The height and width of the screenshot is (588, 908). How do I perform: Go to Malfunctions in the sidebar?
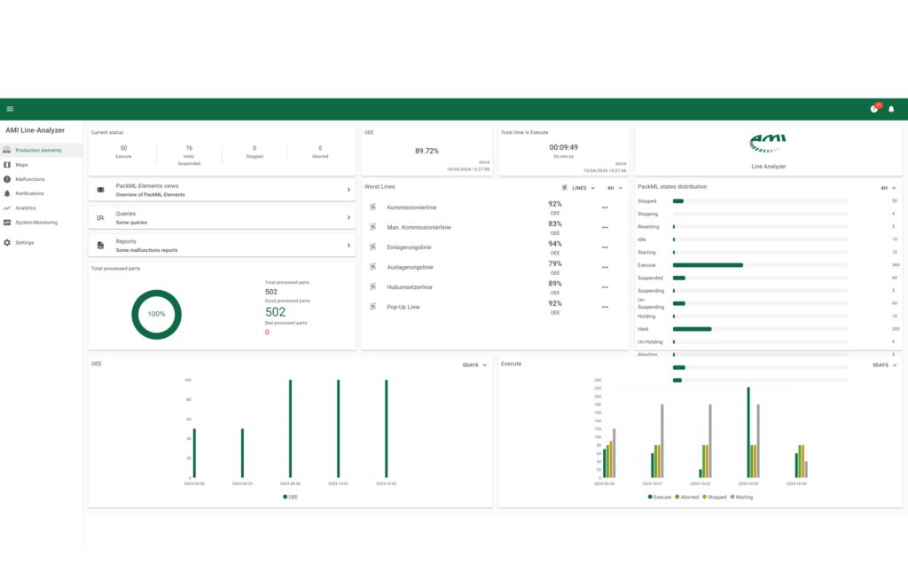[28, 179]
